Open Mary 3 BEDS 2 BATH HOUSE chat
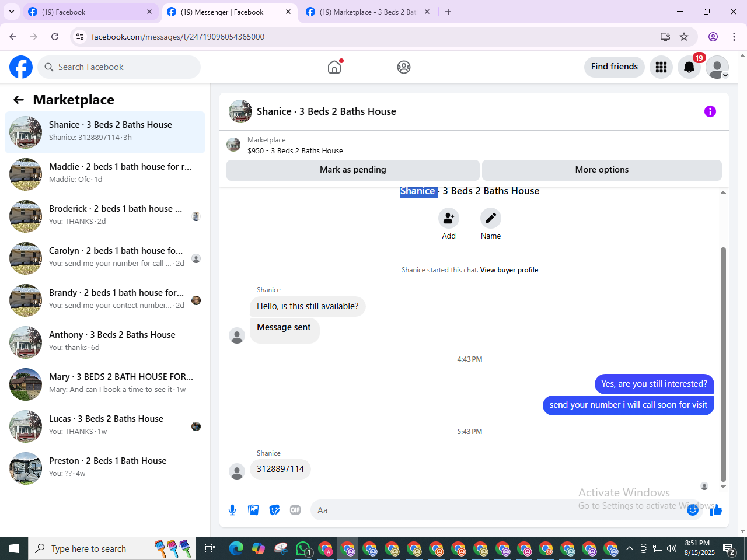Viewport: 747px width, 560px height. [105, 384]
